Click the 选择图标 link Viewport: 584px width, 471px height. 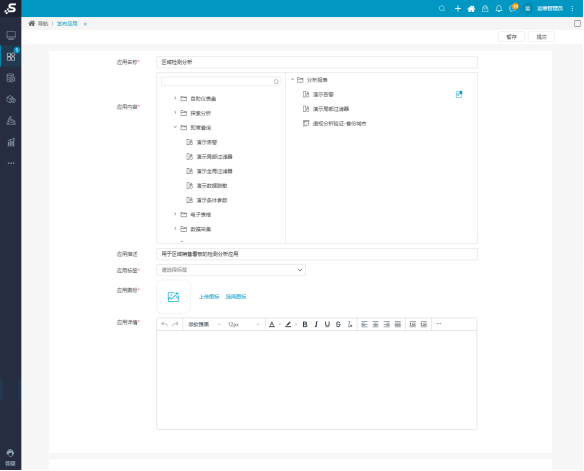[236, 297]
